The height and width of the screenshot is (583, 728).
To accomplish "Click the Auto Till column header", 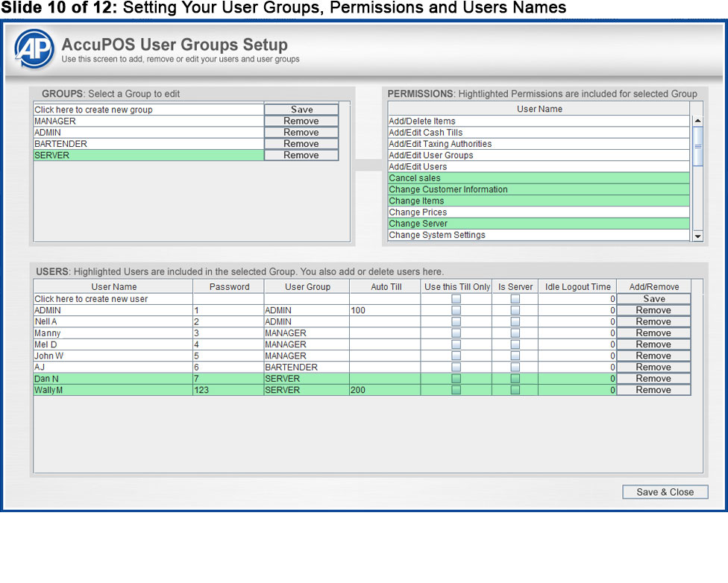I will tap(386, 286).
